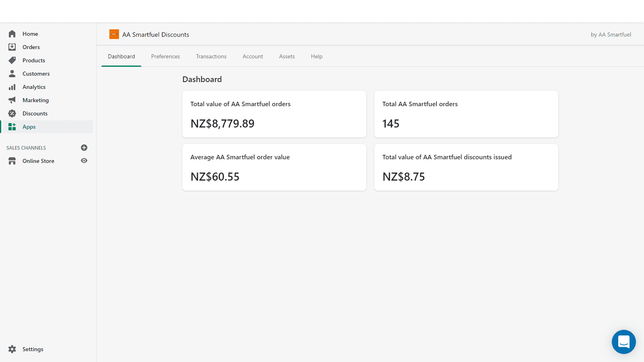Click the Marketing megaphone icon

[x=12, y=100]
